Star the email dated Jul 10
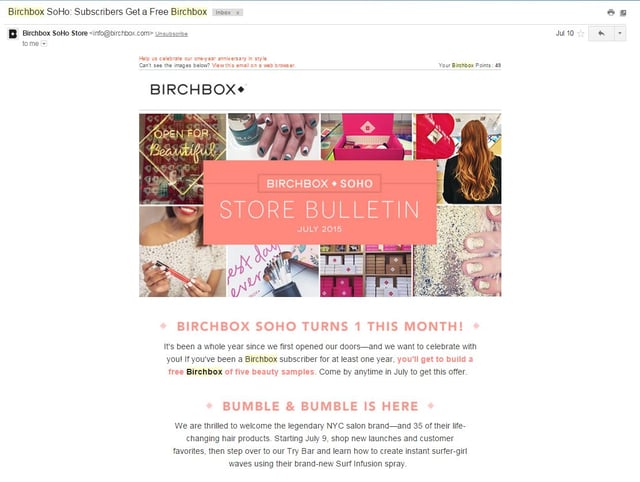Image resolution: width=640 pixels, height=482 pixels. (580, 33)
